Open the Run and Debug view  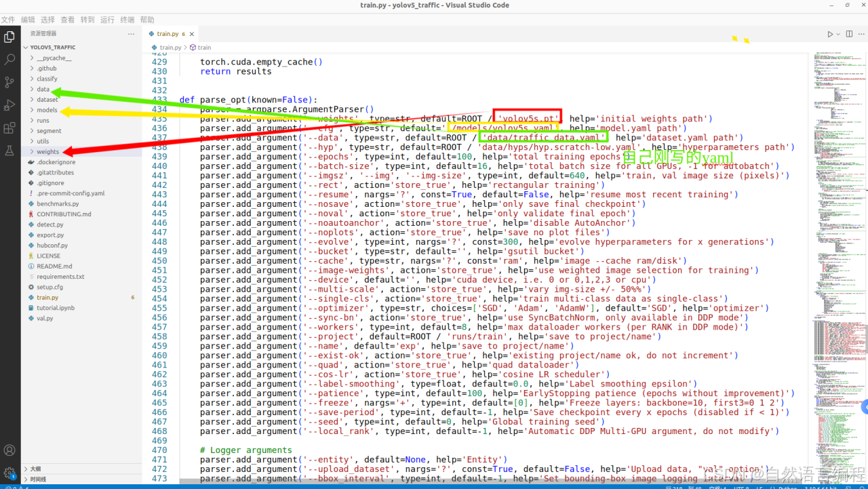[x=9, y=105]
